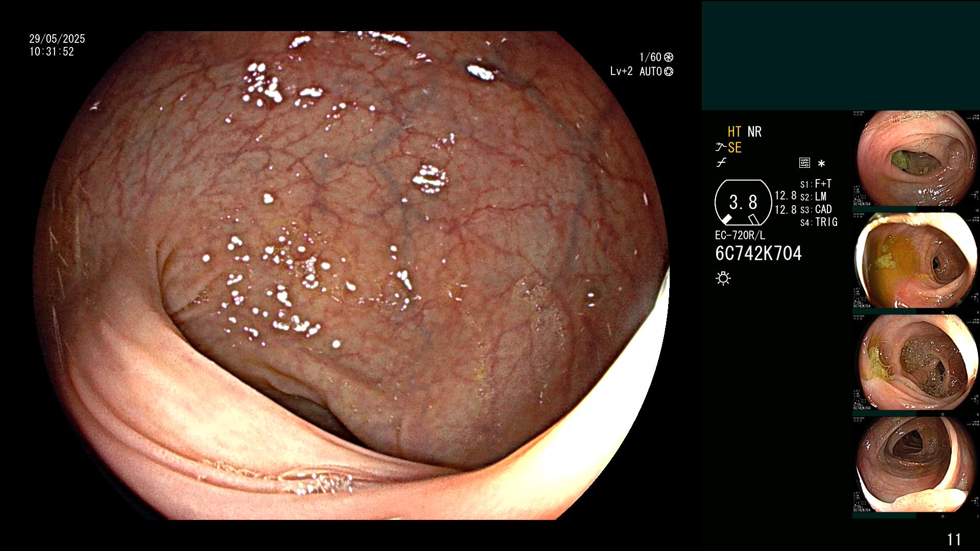Click the scope model EC-720R/L label
980x551 pixels.
click(740, 235)
